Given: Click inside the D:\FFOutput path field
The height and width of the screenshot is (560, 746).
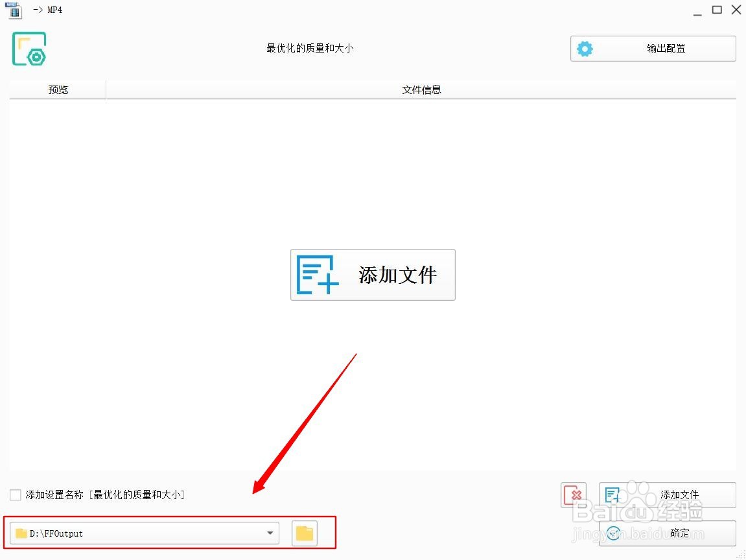Looking at the screenshot, I should (130, 533).
